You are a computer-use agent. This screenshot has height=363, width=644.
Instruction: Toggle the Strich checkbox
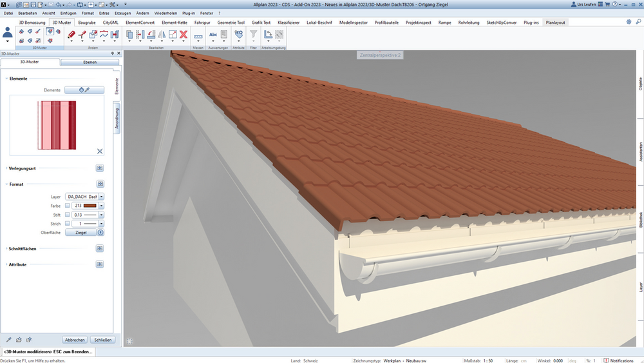tap(68, 224)
